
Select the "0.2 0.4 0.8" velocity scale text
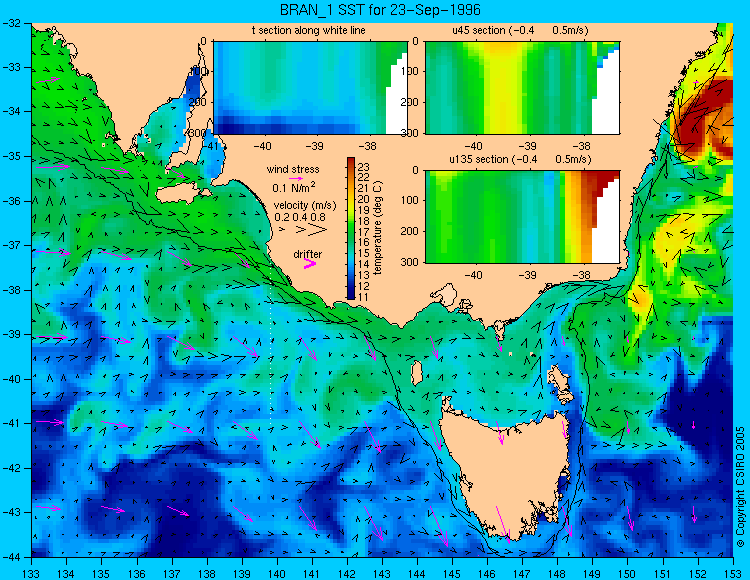[300, 217]
